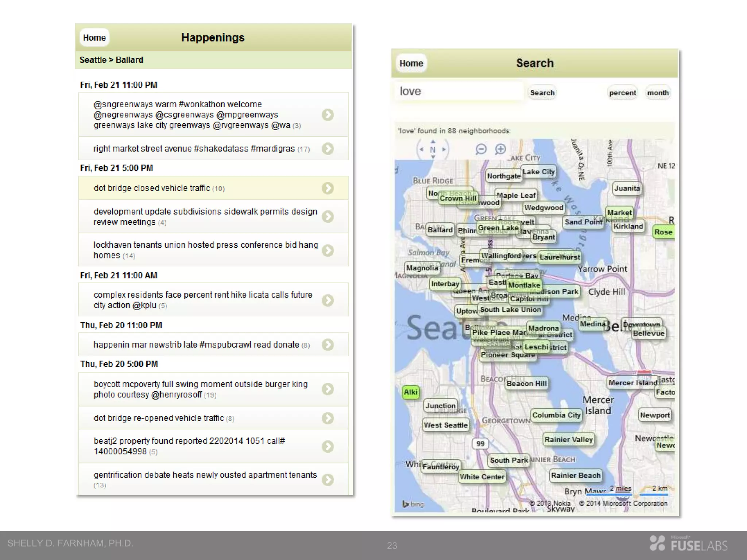This screenshot has height=560, width=747.
Task: Go Home from the Happenings panel
Action: (94, 38)
